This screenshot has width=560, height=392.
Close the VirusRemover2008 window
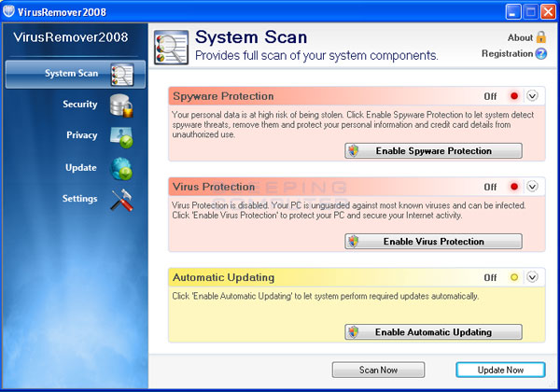pos(548,12)
